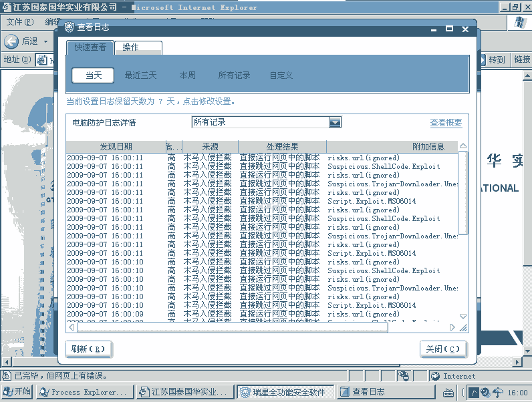Open the 开始 Start menu
This screenshot has height=402, width=532.
point(17,392)
